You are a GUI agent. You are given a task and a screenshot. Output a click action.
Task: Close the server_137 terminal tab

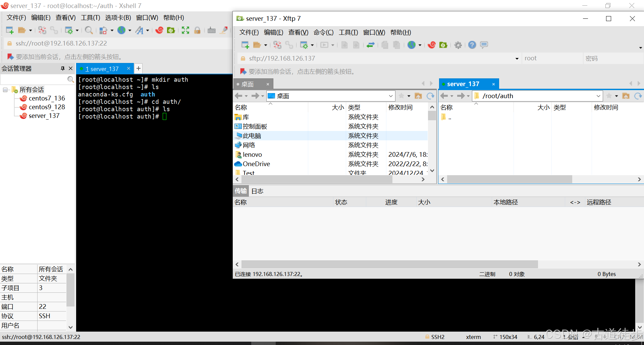[128, 68]
